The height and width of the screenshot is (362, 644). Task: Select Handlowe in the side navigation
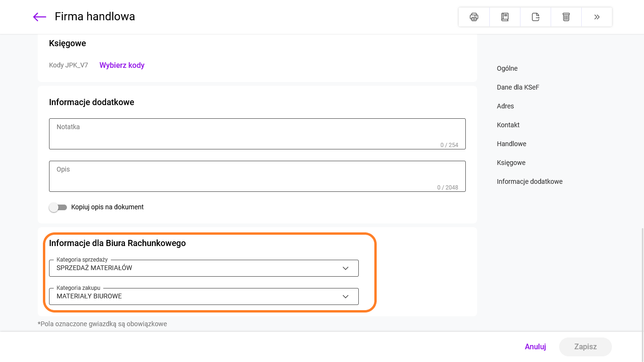tap(512, 144)
